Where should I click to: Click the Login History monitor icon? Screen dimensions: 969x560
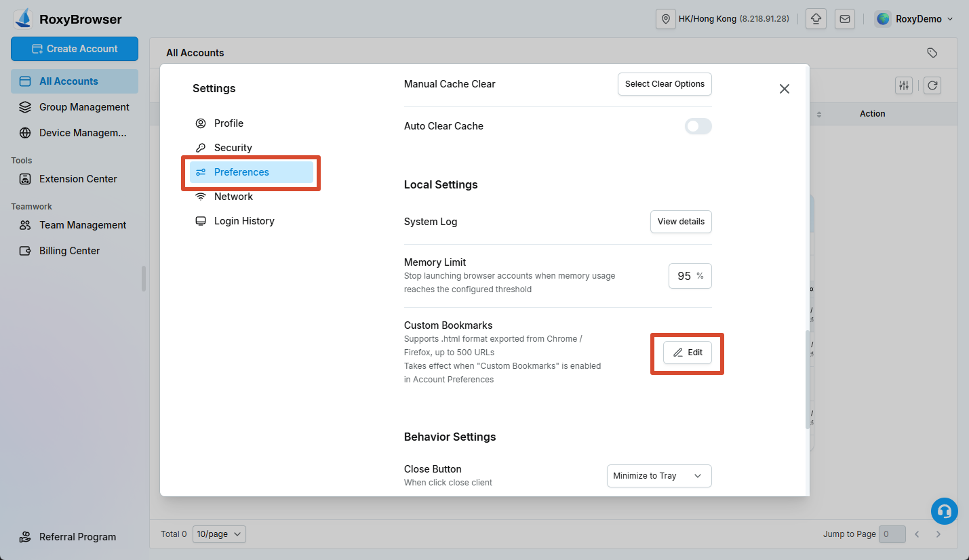tap(201, 221)
